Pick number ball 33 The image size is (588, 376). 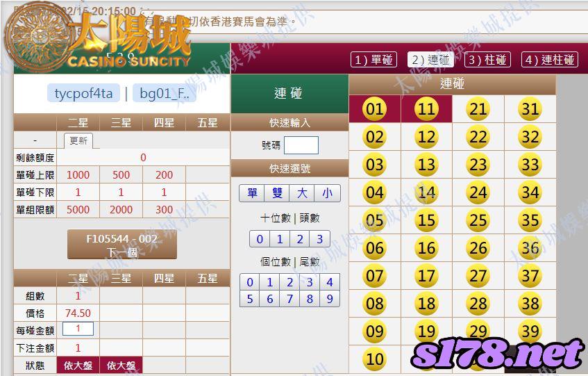click(530, 165)
